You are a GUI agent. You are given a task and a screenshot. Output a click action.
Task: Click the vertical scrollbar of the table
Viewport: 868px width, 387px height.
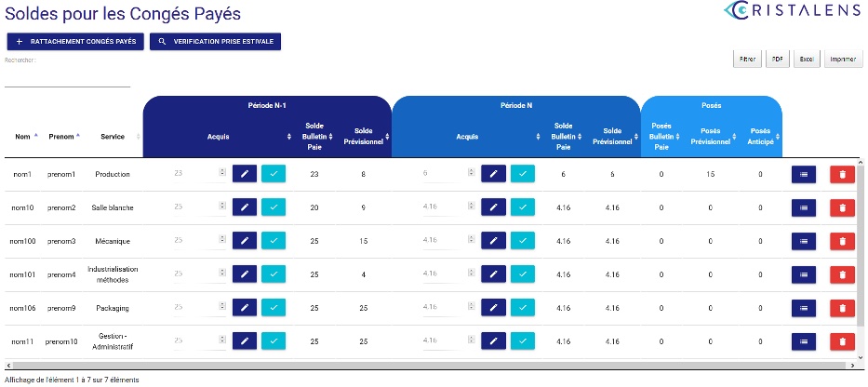pyautogui.click(x=861, y=260)
